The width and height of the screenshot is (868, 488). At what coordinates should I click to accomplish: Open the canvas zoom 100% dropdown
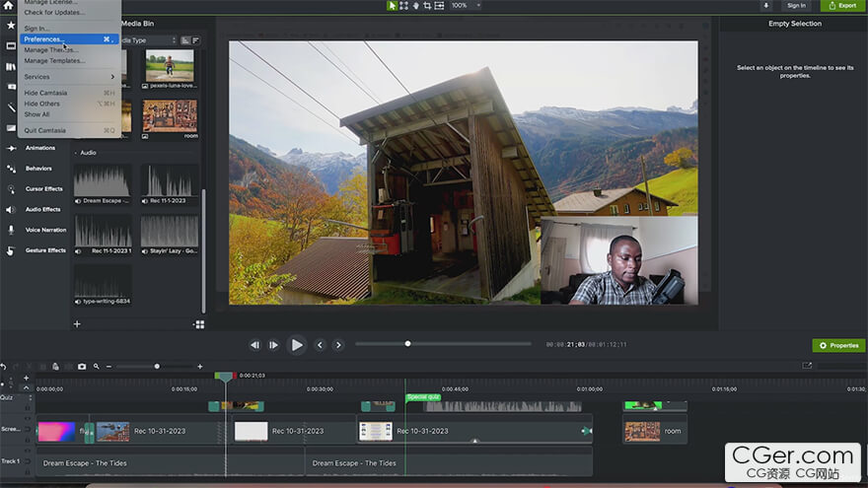pos(465,6)
